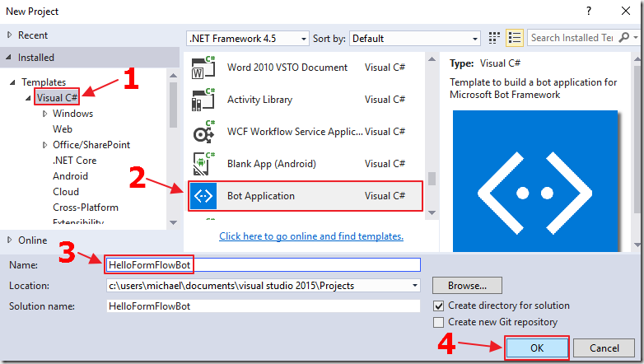644x364 pixels.
Task: Click the Cancel button
Action: pos(604,348)
